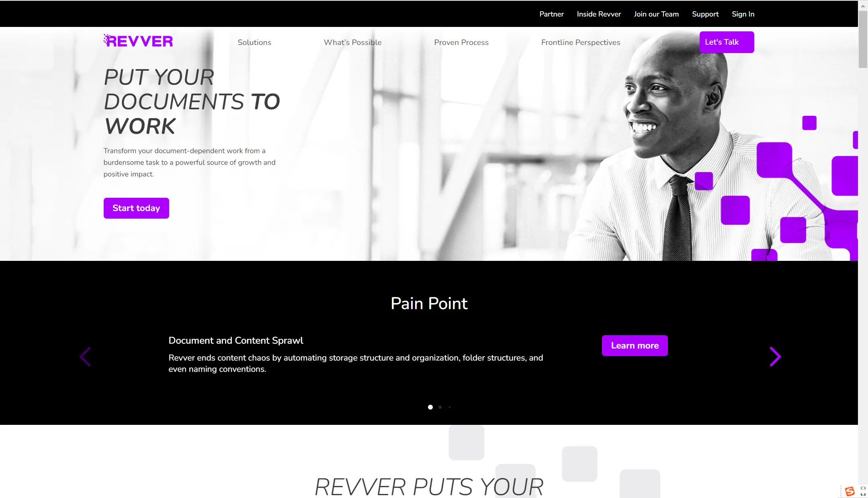868x498 pixels.
Task: Click the left carousel navigation arrow
Action: point(86,356)
